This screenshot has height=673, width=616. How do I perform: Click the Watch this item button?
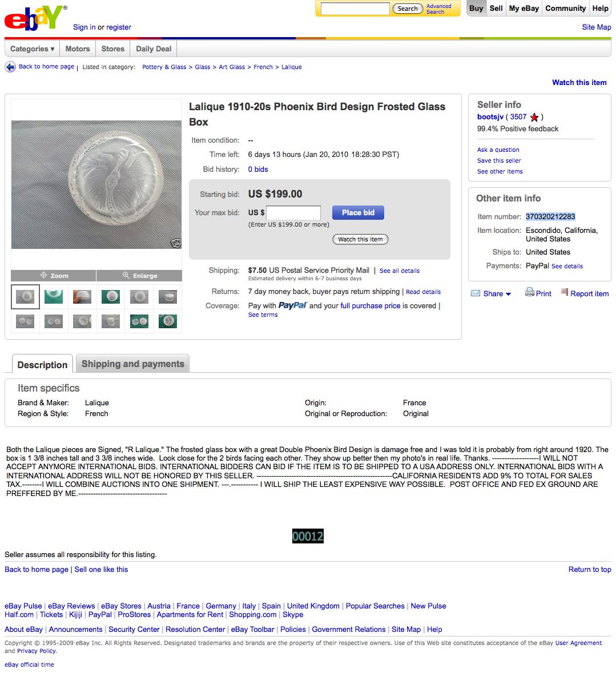(x=360, y=239)
